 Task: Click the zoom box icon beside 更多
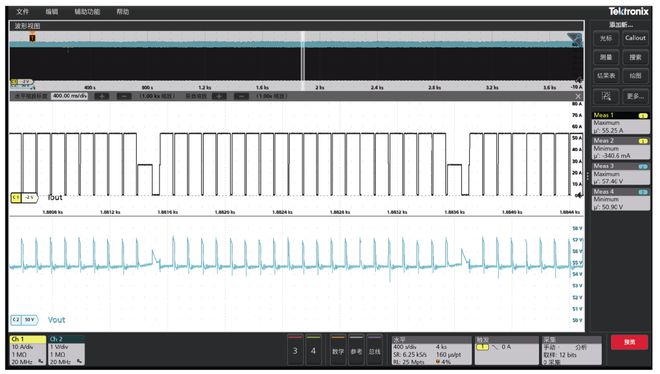point(606,96)
